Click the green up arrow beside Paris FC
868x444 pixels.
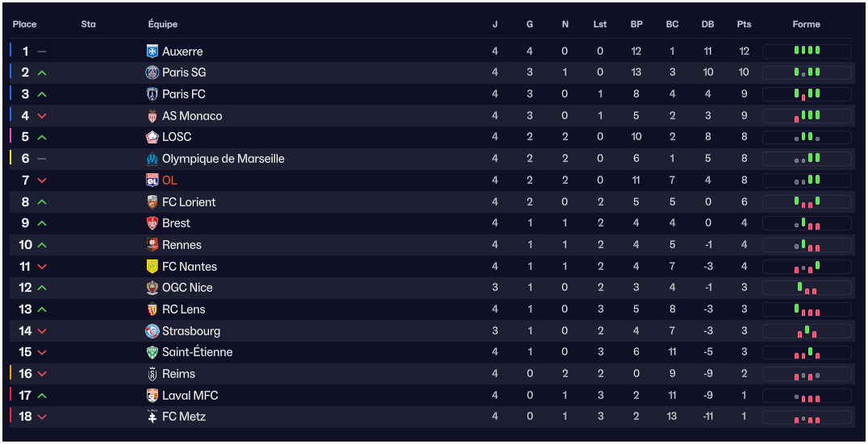pos(42,94)
